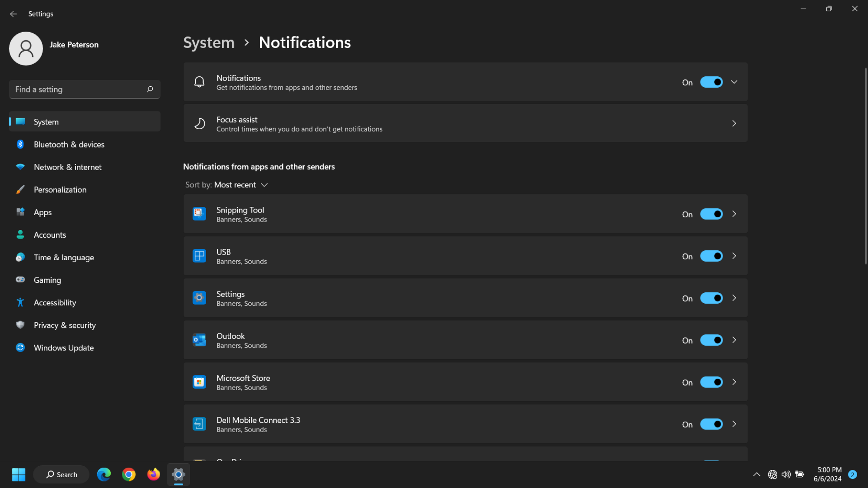Open Privacy & security settings
The height and width of the screenshot is (488, 868).
click(x=64, y=325)
